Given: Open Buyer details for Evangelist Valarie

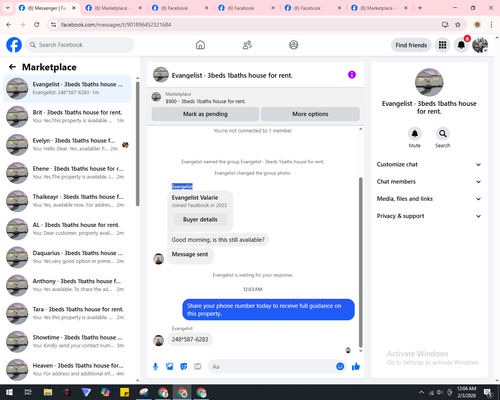Looking at the screenshot, I should coord(200,219).
